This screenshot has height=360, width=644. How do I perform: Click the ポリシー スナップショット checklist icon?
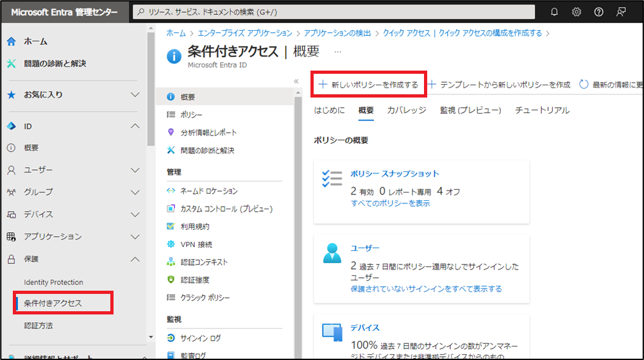(332, 179)
